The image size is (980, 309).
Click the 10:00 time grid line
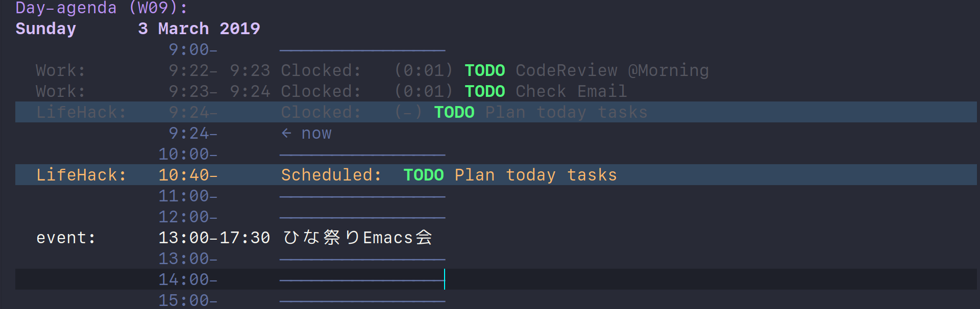click(362, 154)
